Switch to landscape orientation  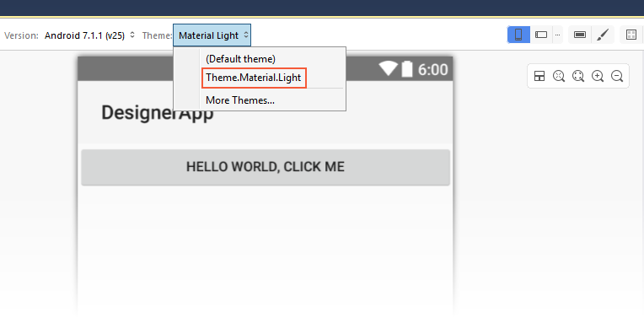tap(541, 35)
